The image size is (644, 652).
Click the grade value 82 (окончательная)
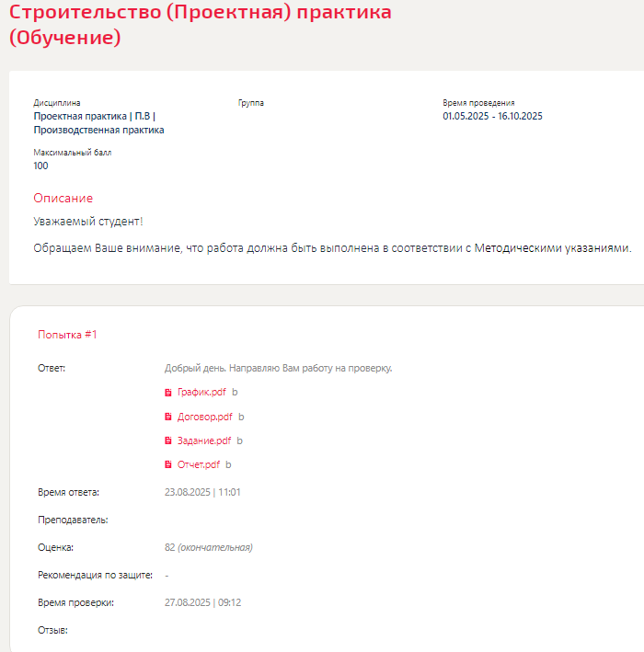209,547
